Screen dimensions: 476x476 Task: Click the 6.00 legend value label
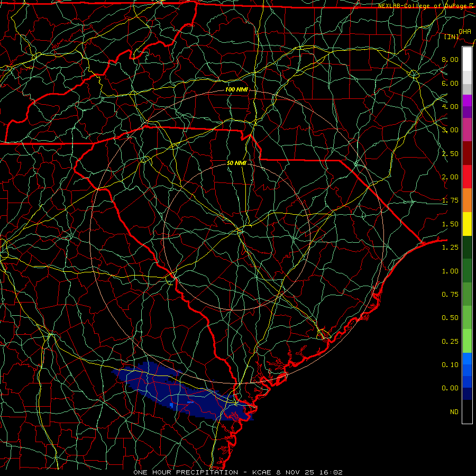pos(450,83)
